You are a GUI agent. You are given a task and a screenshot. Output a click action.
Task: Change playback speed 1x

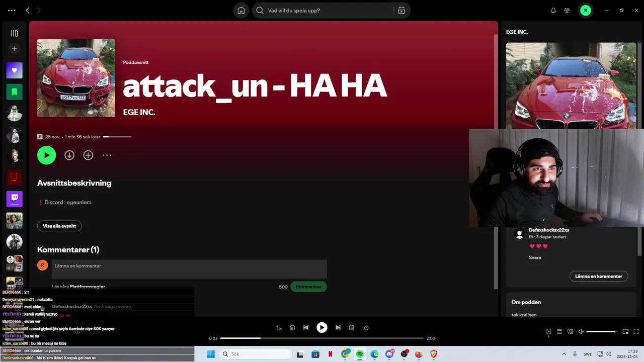pyautogui.click(x=279, y=328)
